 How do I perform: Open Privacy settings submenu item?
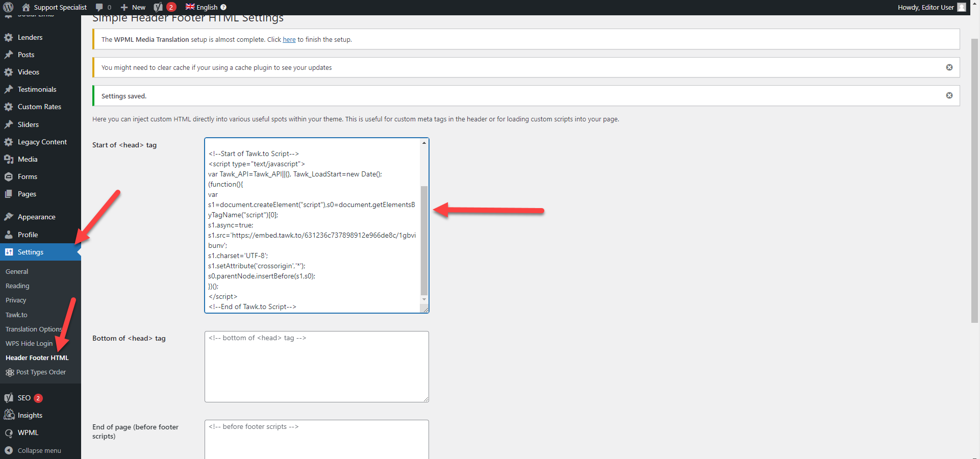[16, 300]
